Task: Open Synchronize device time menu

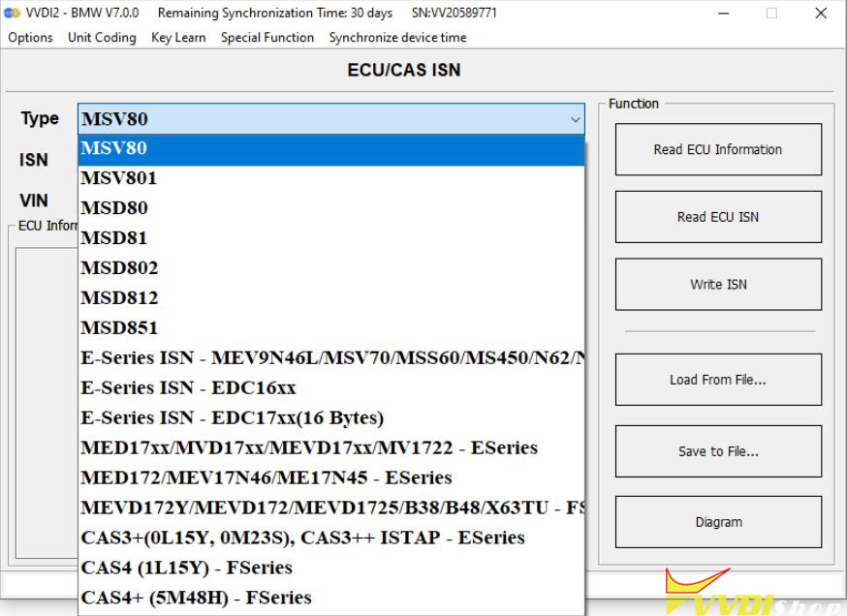Action: (x=397, y=37)
